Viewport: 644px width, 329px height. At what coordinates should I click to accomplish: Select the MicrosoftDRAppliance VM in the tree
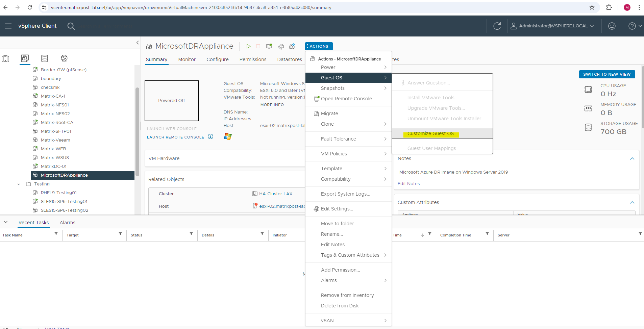(64, 175)
